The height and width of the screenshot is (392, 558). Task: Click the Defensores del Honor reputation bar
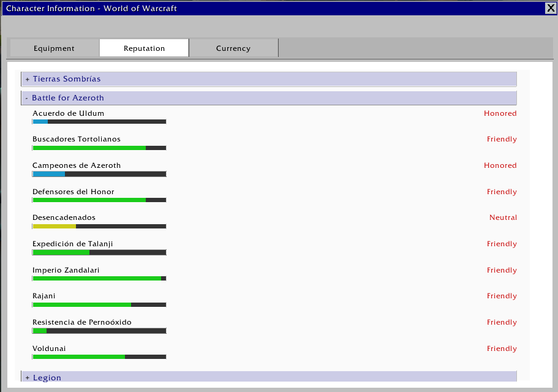[99, 200]
